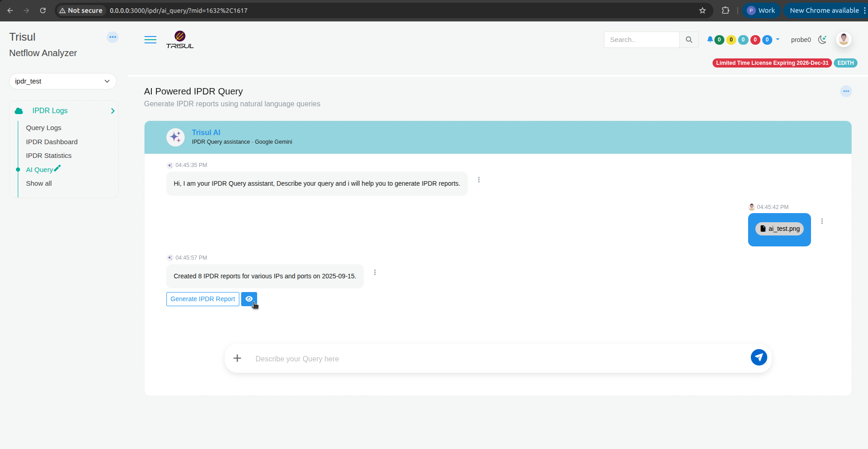Open the ipdr_test context dropdown

pyautogui.click(x=63, y=81)
